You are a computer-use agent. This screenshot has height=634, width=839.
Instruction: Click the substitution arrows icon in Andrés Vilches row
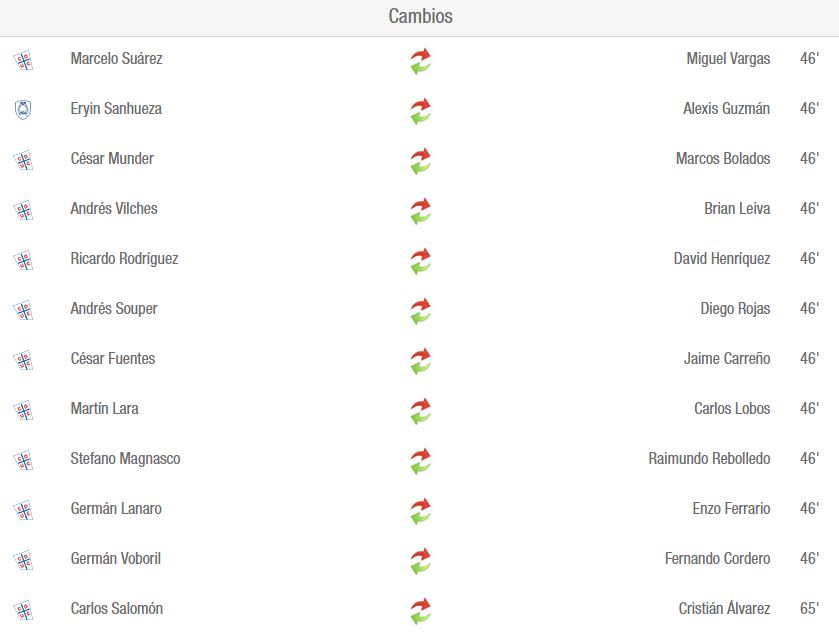tap(421, 211)
